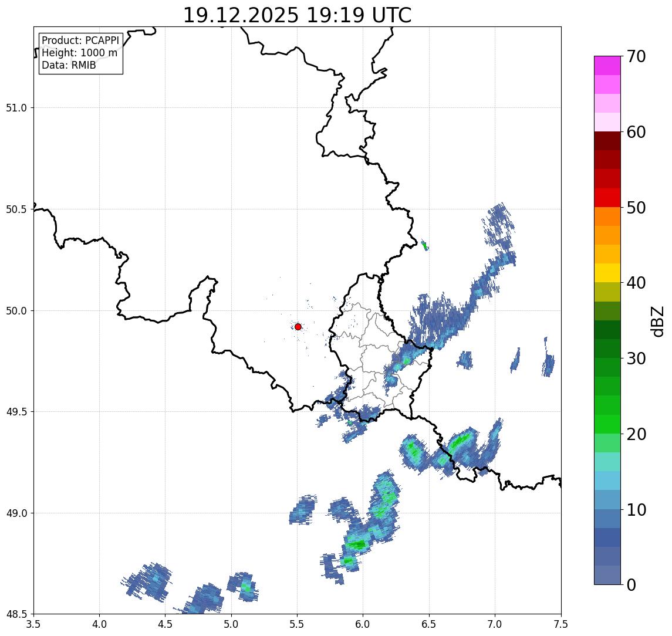Viewport: 672px width, 636px height.
Task: Click the bright red colorbar segment above 50
Action: click(607, 198)
